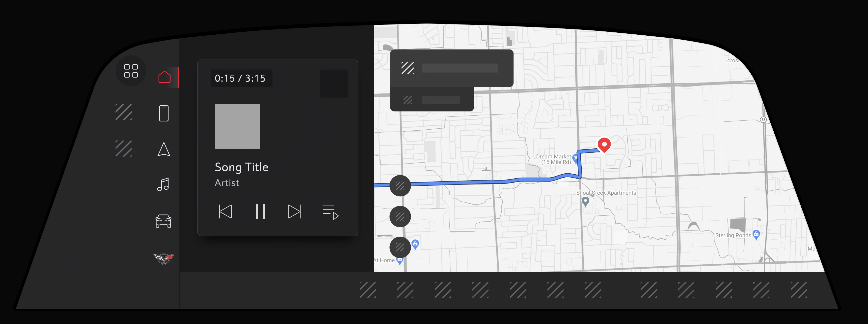This screenshot has width=868, height=324.
Task: Open the vehicle car settings icon
Action: point(163,221)
